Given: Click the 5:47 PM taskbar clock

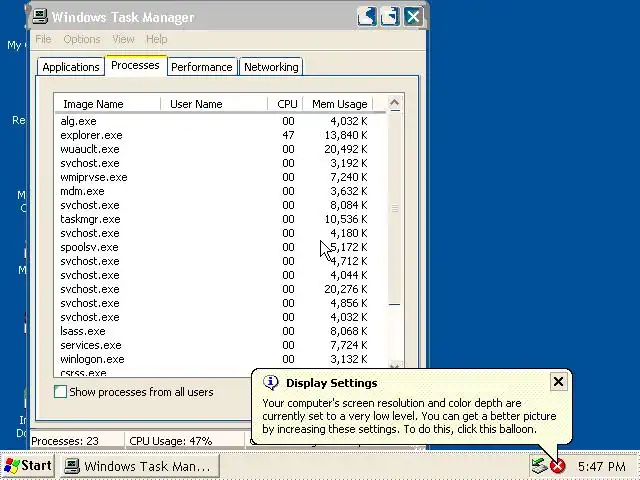Looking at the screenshot, I should pos(601,466).
